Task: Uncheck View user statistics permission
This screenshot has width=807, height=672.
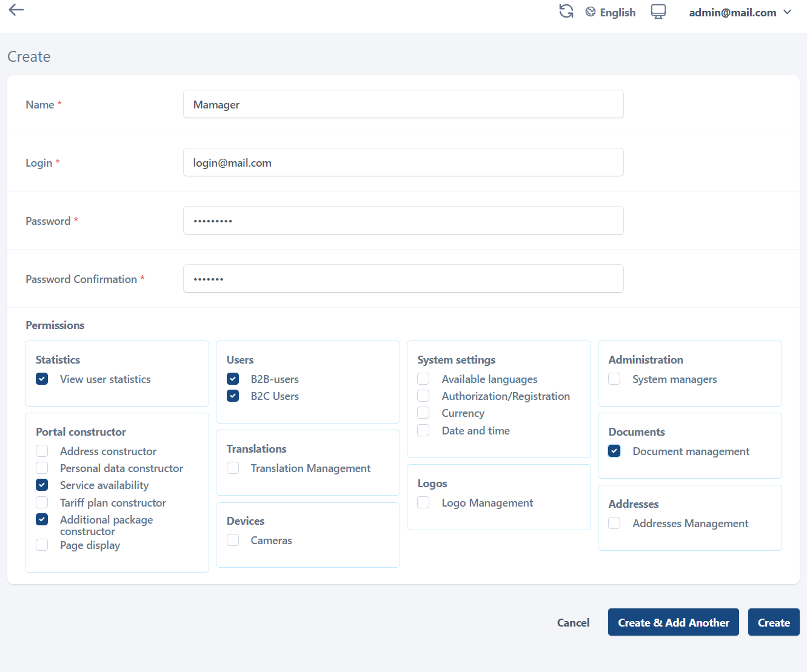Action: pos(42,379)
